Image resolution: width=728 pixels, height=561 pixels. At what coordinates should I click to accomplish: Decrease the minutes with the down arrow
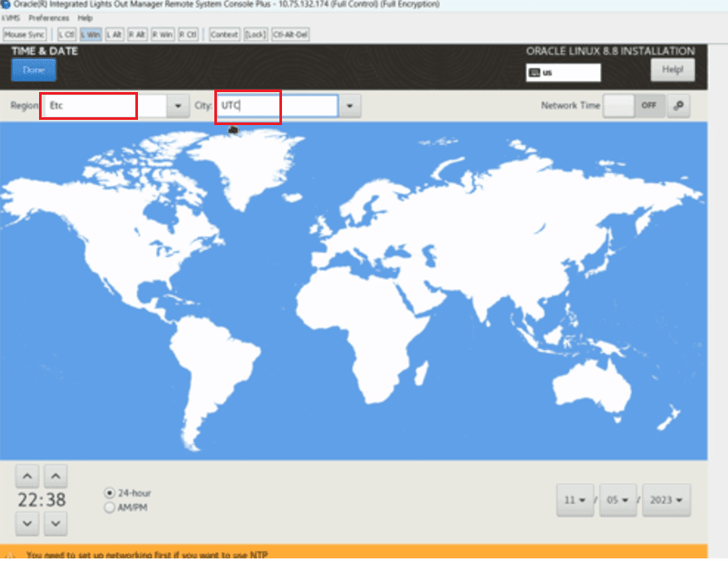pos(56,524)
